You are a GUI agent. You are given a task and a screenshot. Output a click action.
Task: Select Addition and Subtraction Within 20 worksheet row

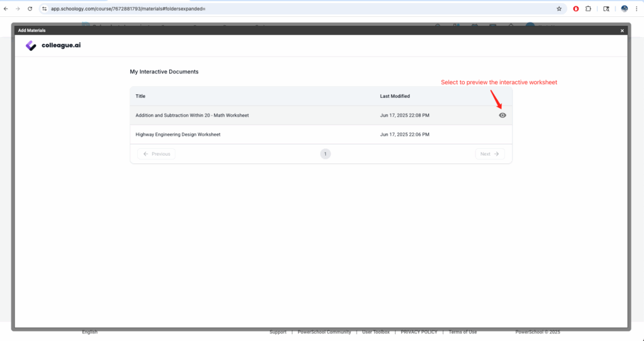point(192,116)
